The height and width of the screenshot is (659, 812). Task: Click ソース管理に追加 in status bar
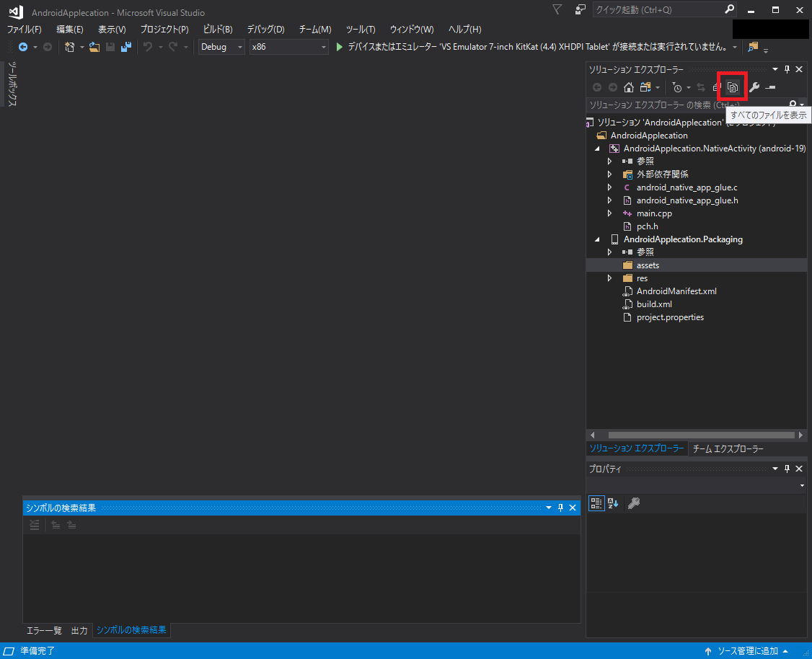pyautogui.click(x=747, y=651)
